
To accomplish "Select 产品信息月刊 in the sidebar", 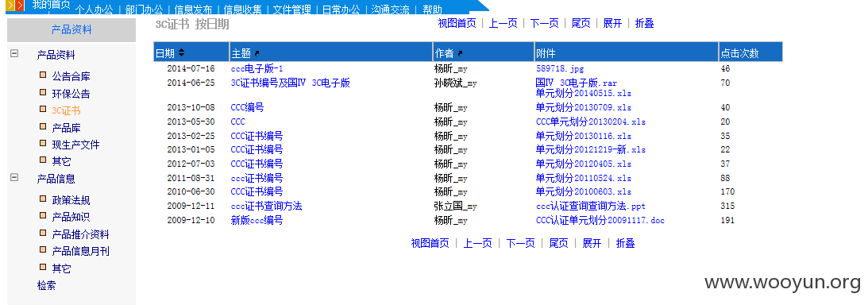I will coord(80,251).
